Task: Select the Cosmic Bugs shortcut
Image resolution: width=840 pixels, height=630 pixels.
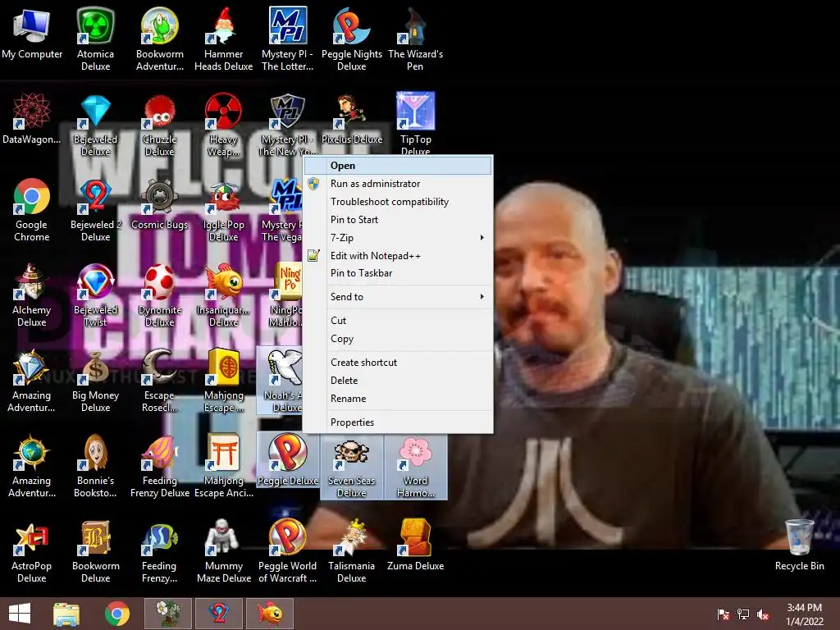Action: click(x=160, y=203)
